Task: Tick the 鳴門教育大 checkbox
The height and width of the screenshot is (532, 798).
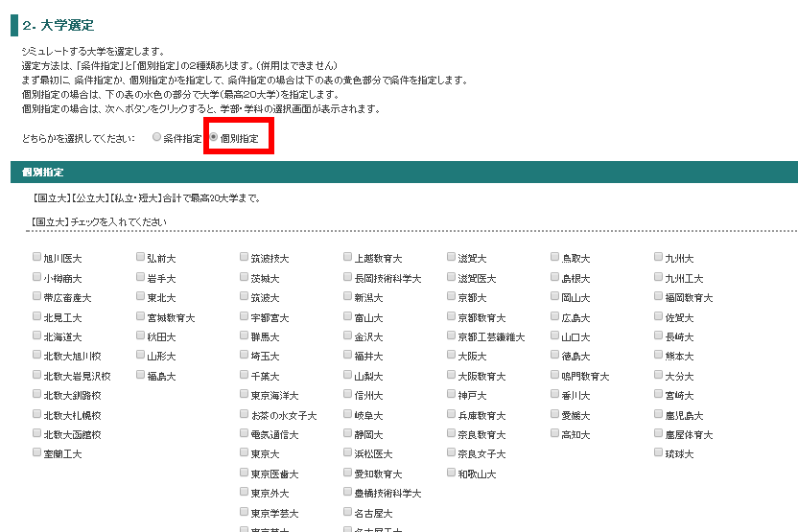Action: (555, 375)
